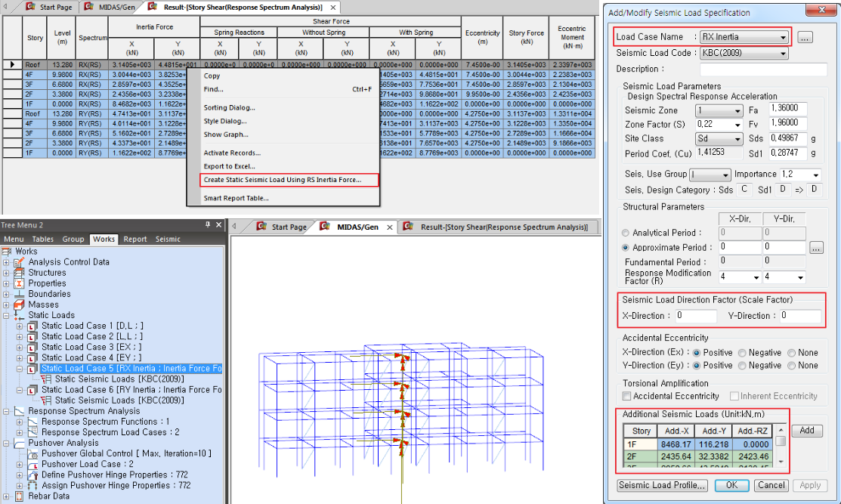Click the Description input field
841x504 pixels.
click(x=763, y=70)
